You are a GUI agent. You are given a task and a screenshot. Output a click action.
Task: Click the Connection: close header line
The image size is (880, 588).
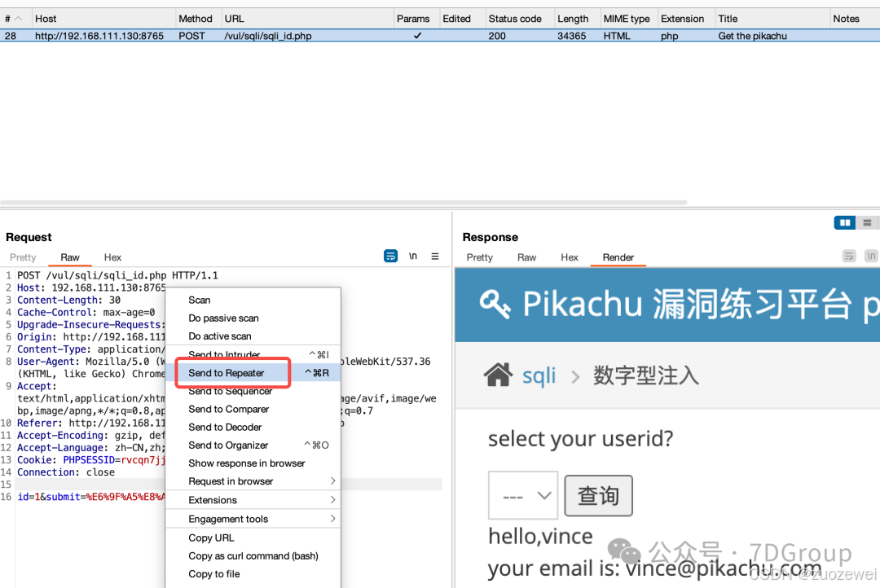tap(66, 472)
